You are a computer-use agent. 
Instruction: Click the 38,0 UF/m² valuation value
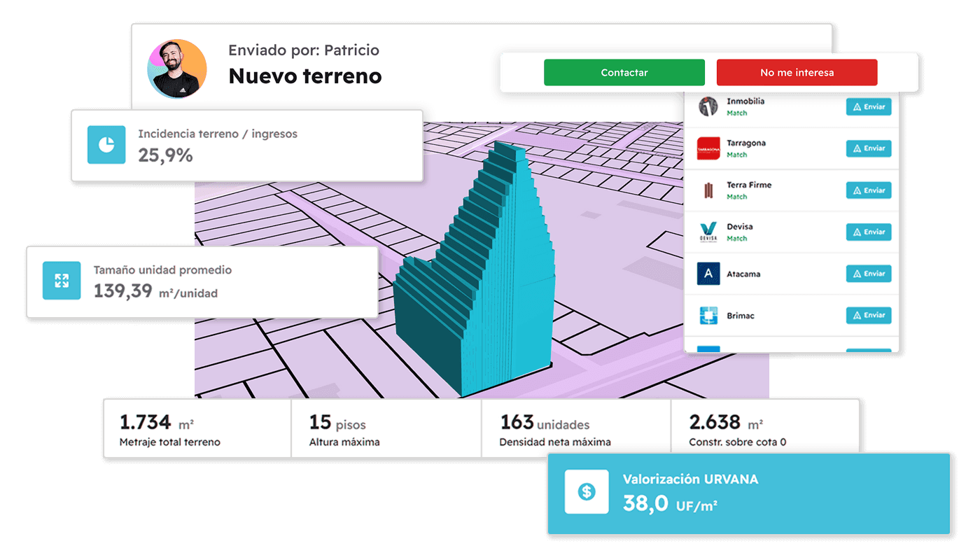(670, 503)
